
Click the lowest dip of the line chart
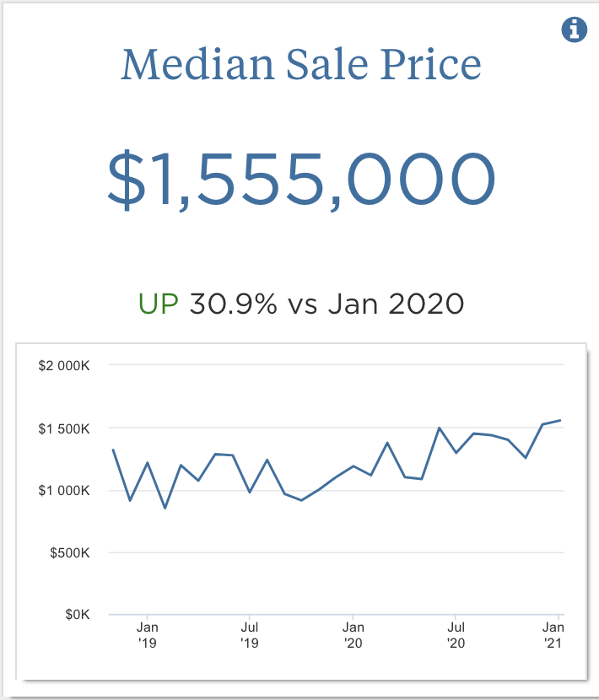[x=165, y=508]
